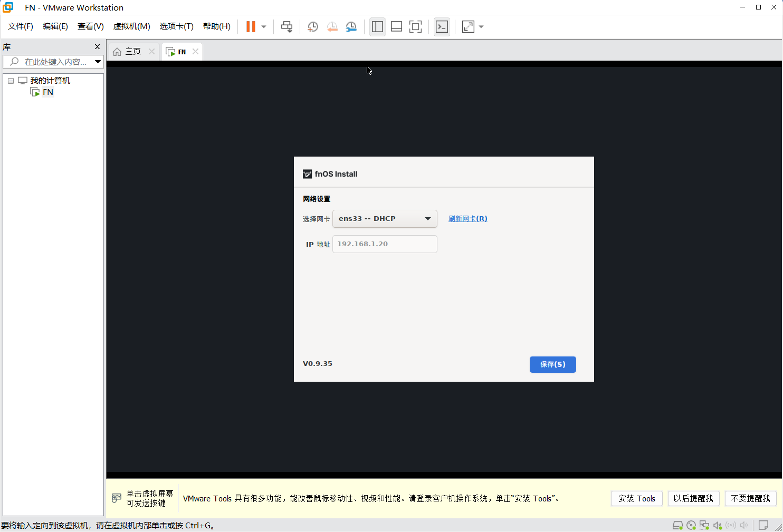Screen dimensions: 783x532
Task: Select the FN virtual machine in library
Action: tap(47, 92)
